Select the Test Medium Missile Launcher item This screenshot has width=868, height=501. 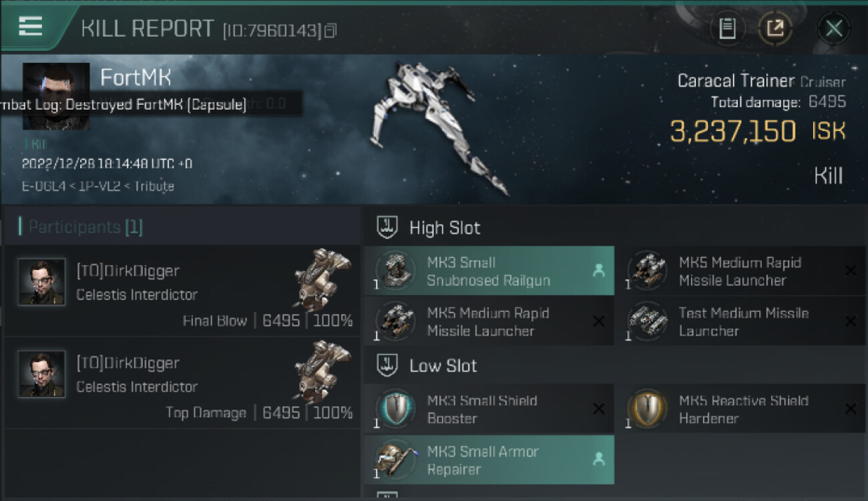click(x=744, y=322)
